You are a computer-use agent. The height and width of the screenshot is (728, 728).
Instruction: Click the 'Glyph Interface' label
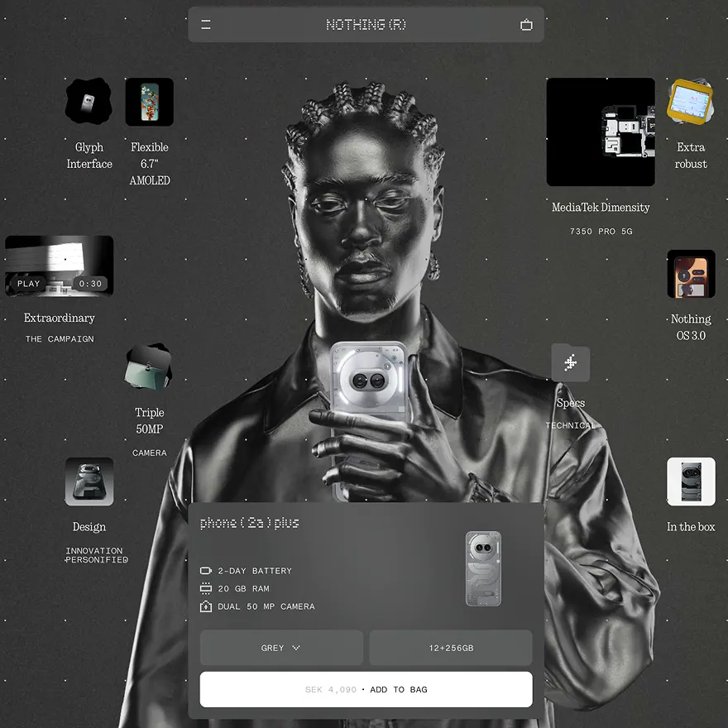point(89,156)
